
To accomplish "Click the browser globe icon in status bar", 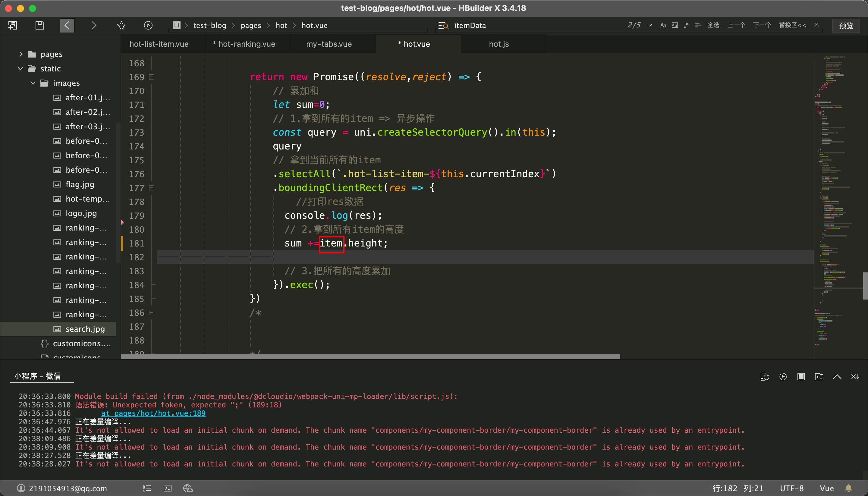I will pyautogui.click(x=188, y=488).
